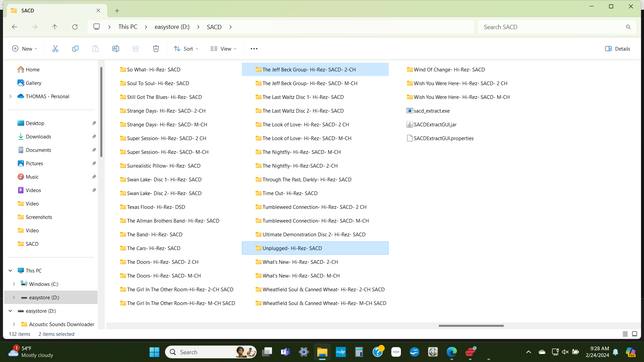The height and width of the screenshot is (362, 644).
Task: Refresh the SACD folder view
Action: (75, 27)
